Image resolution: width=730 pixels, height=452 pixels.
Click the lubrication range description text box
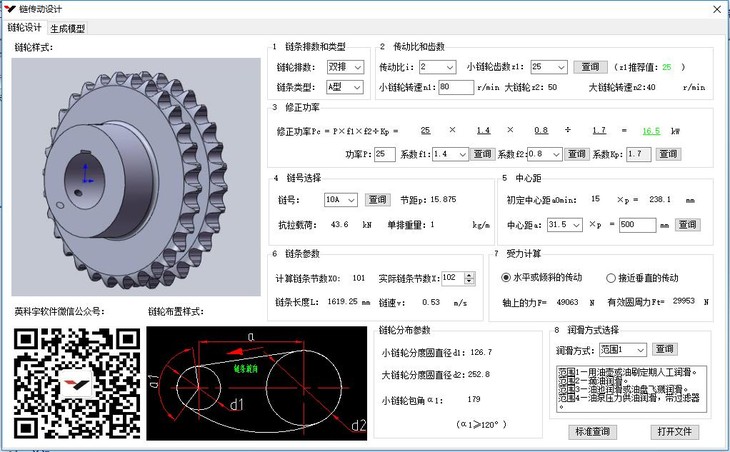point(631,389)
